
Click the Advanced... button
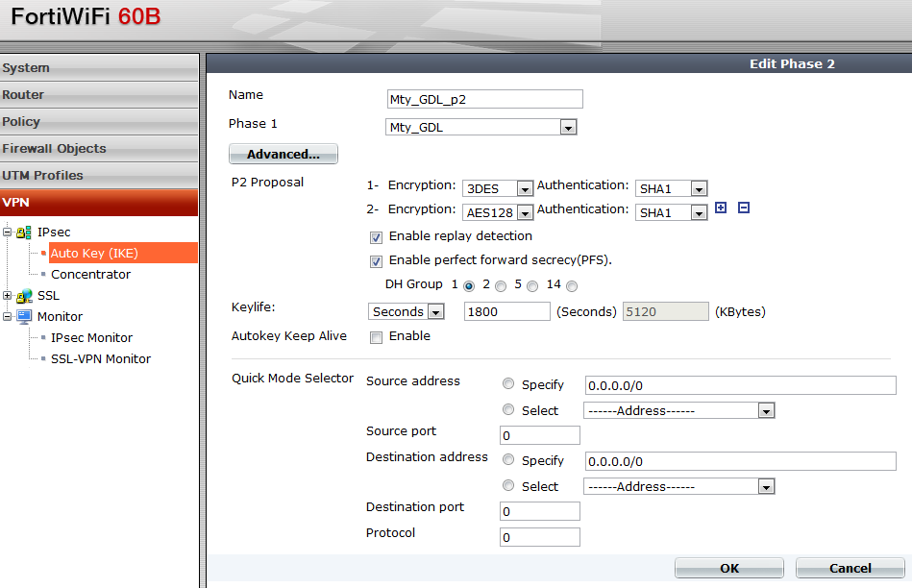[283, 154]
